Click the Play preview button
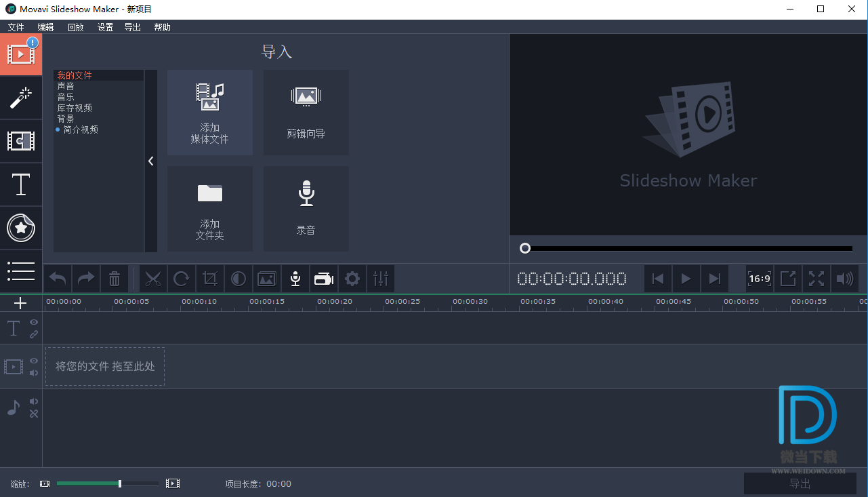The height and width of the screenshot is (497, 868). [686, 279]
